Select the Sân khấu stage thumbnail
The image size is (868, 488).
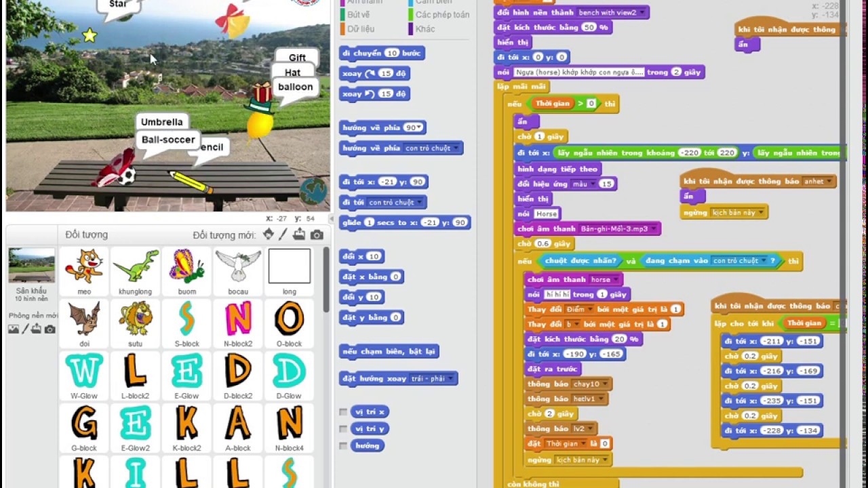31,266
